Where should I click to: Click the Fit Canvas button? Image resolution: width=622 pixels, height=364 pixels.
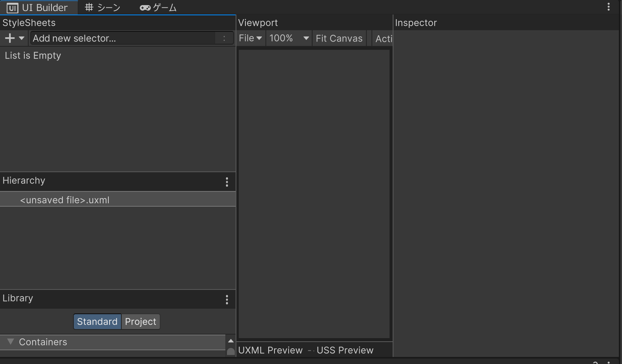click(x=339, y=38)
